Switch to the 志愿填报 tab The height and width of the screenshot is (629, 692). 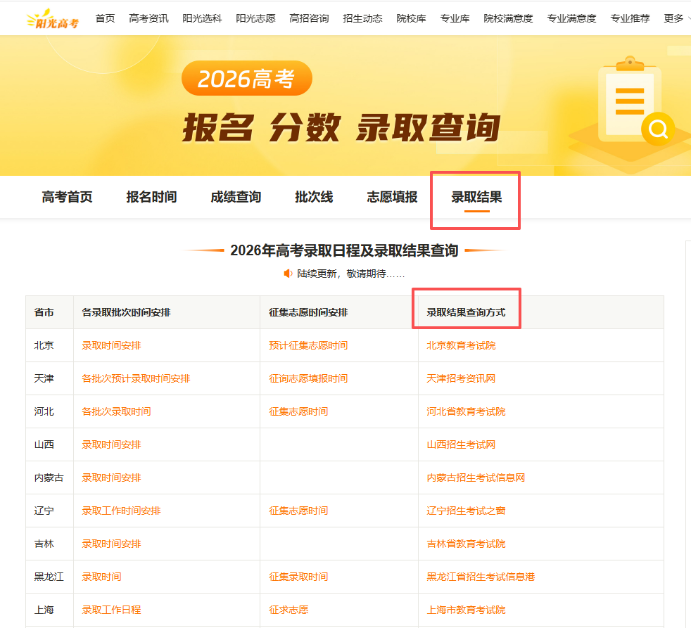point(392,197)
